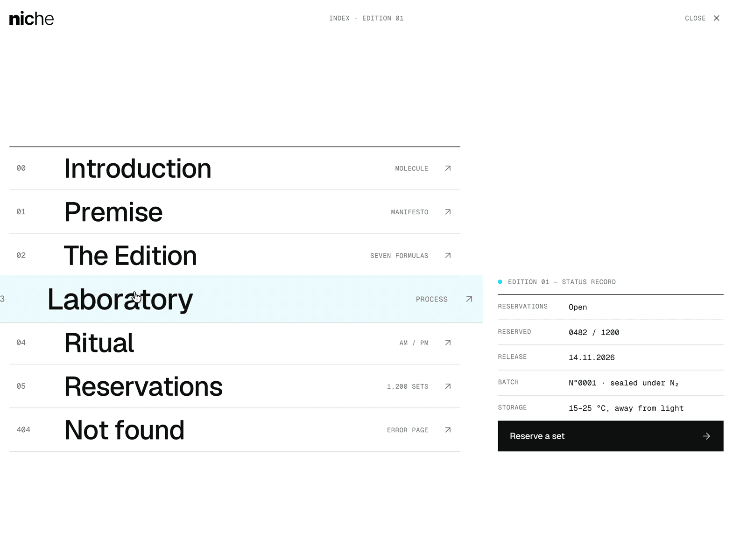
Task: Click the AM / PM label
Action: click(x=414, y=343)
